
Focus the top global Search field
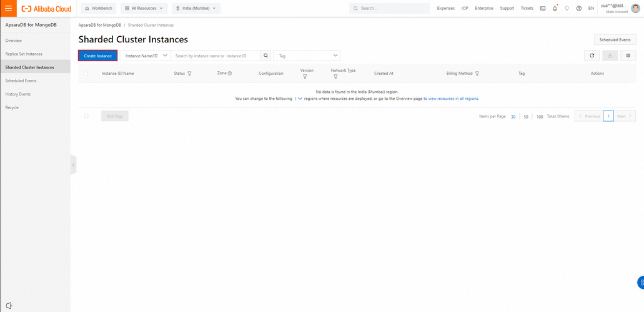point(389,8)
